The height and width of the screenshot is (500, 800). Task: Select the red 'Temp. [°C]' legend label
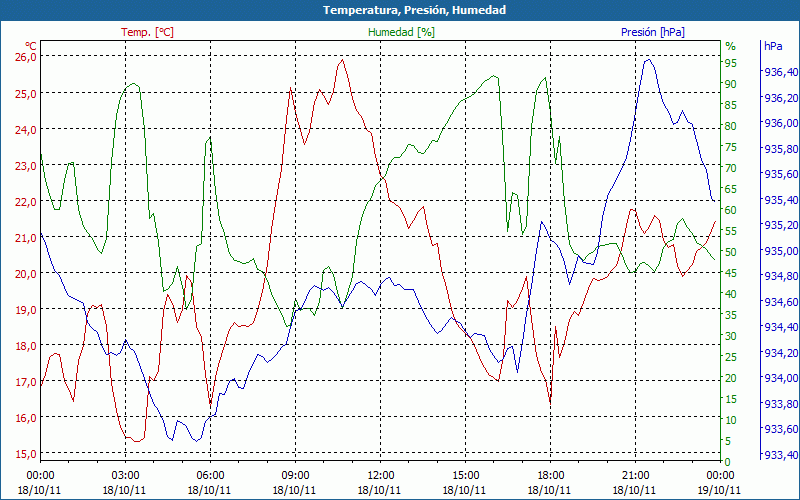point(147,32)
